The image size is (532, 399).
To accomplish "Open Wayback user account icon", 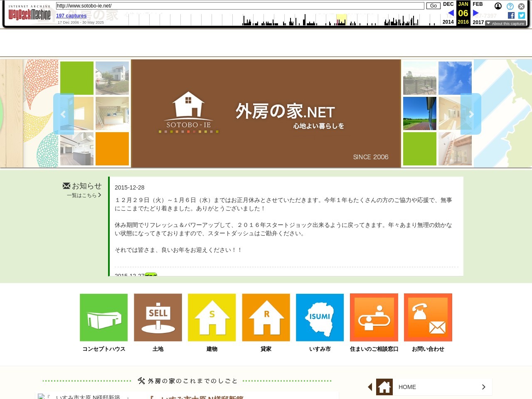I will pyautogui.click(x=498, y=6).
